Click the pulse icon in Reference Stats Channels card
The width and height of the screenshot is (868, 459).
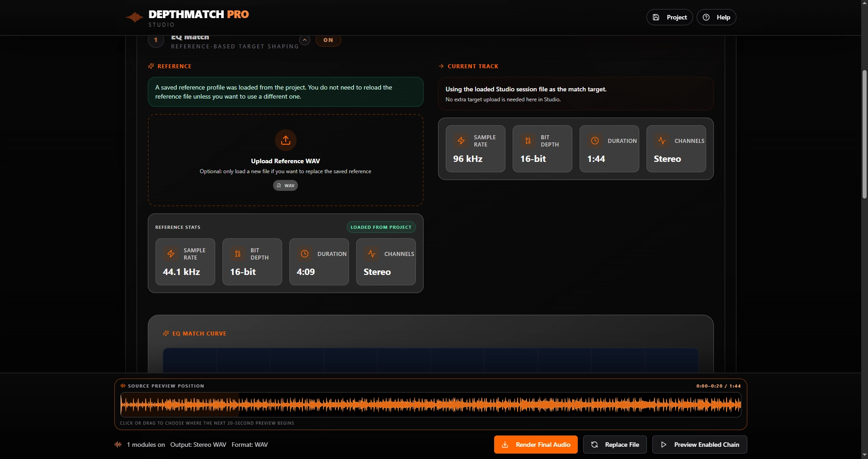[x=372, y=254]
